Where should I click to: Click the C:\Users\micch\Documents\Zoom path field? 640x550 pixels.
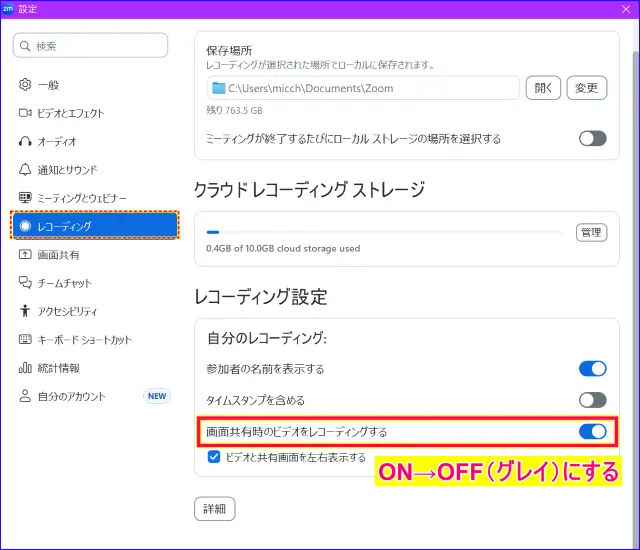(363, 88)
